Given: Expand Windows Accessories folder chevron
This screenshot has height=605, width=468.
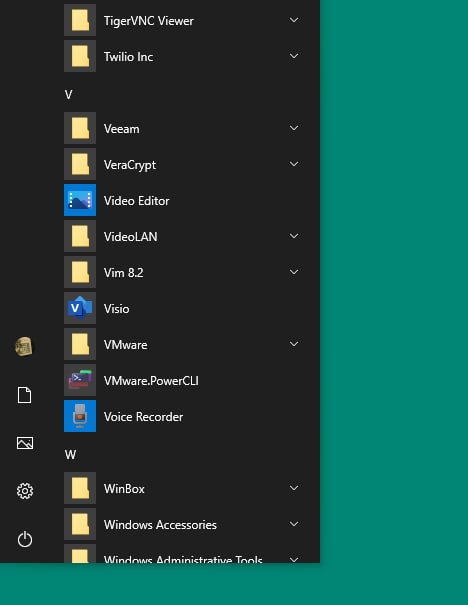Looking at the screenshot, I should (294, 524).
